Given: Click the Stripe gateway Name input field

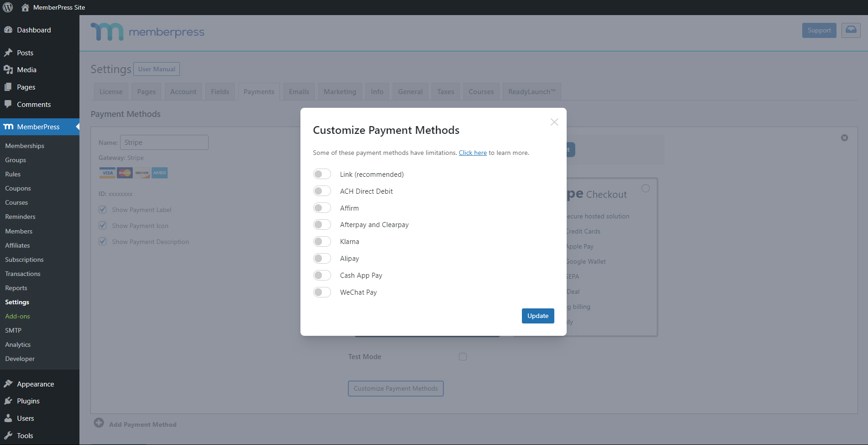Looking at the screenshot, I should pyautogui.click(x=164, y=142).
